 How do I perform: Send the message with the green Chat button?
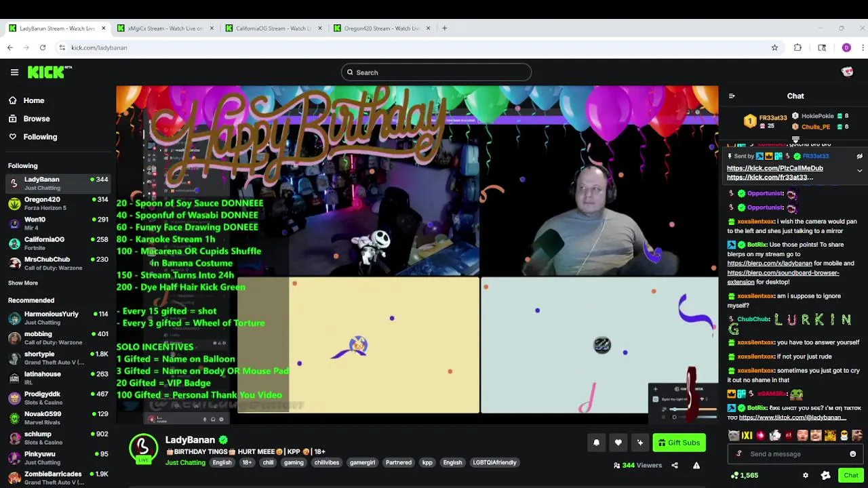click(850, 476)
